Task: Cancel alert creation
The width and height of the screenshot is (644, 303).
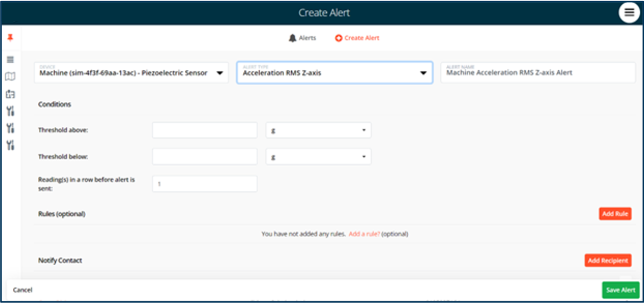Action: click(23, 290)
